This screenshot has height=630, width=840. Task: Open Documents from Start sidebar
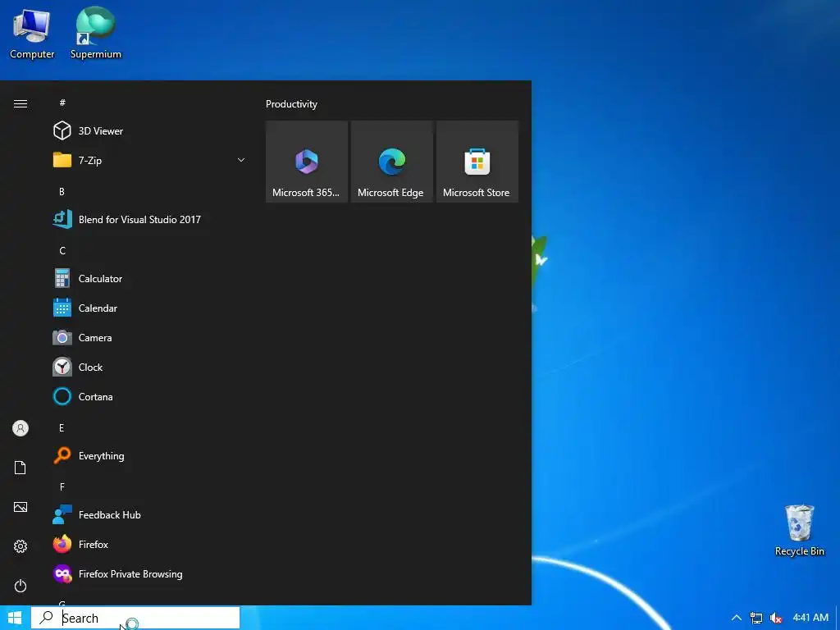click(21, 468)
